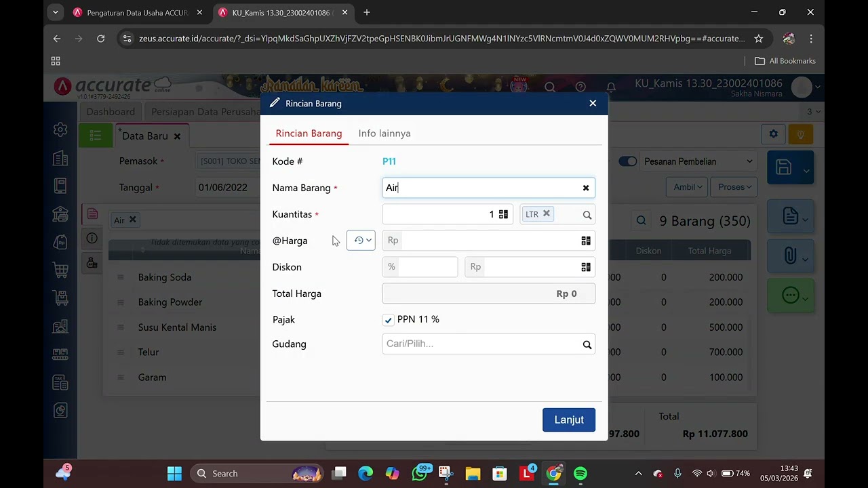Open the Rp price tag sidebar icon
The image size is (868, 488).
click(60, 242)
